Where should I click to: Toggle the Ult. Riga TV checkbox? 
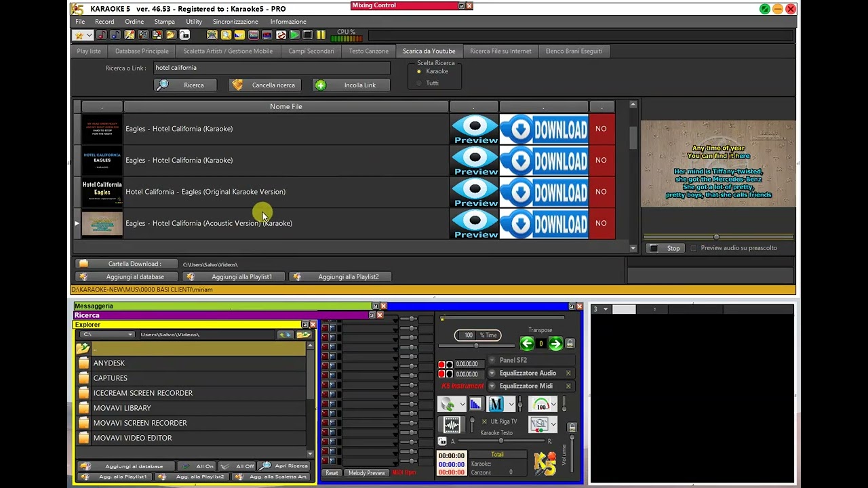(x=484, y=422)
